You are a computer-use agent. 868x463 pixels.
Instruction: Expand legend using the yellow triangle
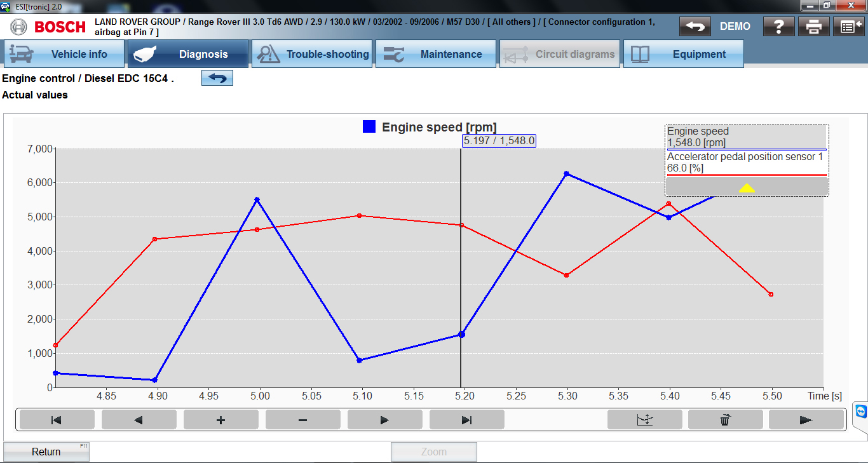(x=747, y=187)
